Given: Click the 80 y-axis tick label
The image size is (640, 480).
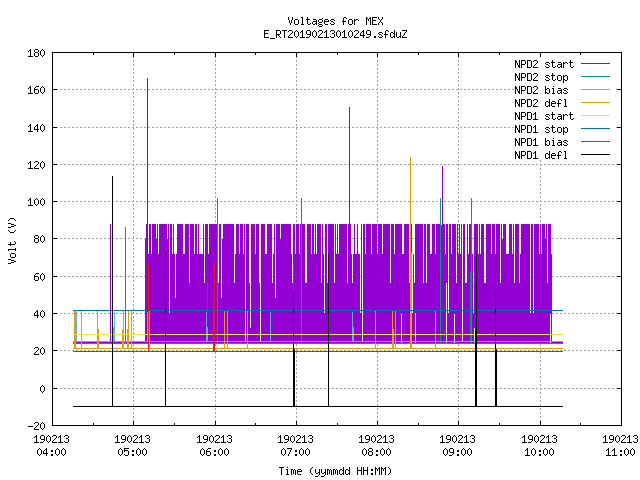Looking at the screenshot, I should pyautogui.click(x=39, y=239).
